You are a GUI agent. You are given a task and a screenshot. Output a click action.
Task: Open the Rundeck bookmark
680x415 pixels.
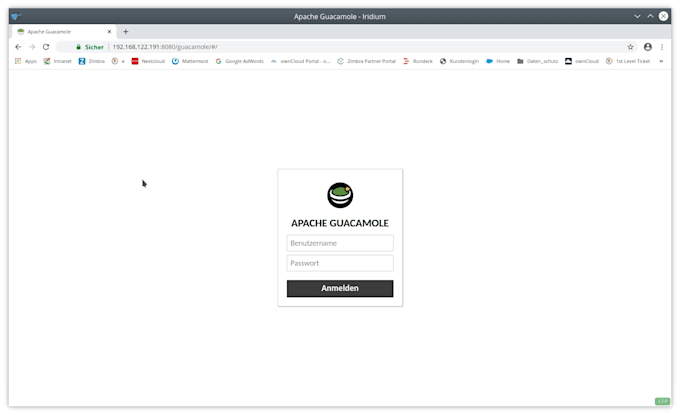click(418, 61)
